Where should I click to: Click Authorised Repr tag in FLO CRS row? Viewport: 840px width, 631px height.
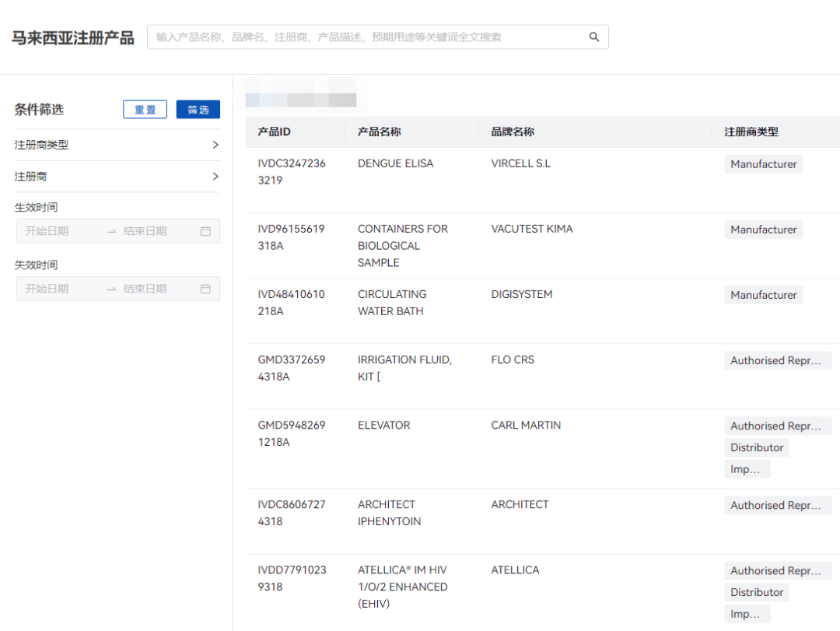[x=778, y=360]
